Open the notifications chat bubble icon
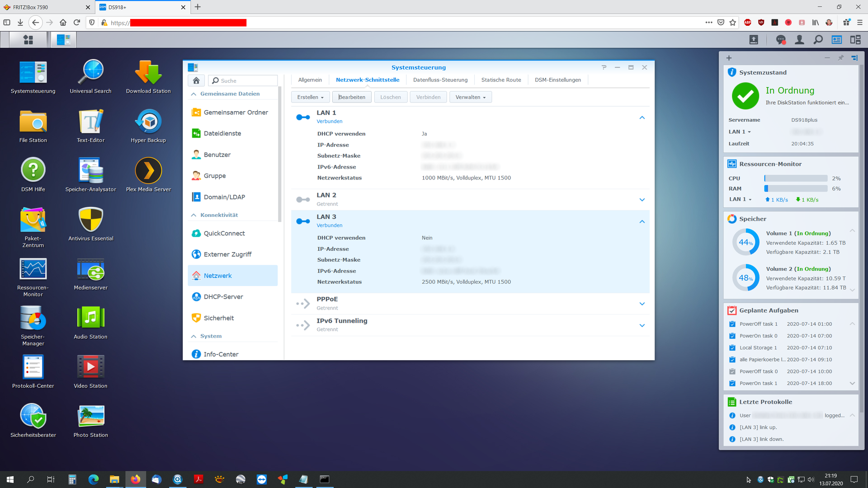The image size is (868, 488). coord(781,40)
